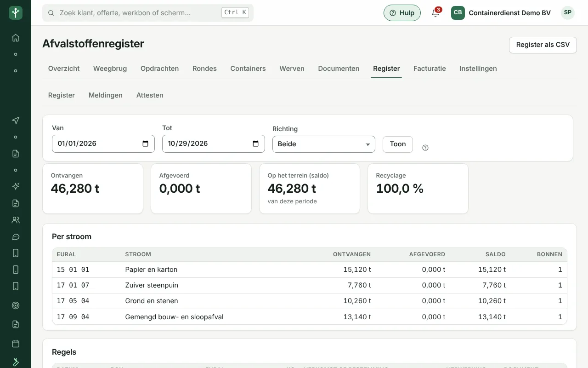
Task: Click the Toon button
Action: click(x=398, y=144)
